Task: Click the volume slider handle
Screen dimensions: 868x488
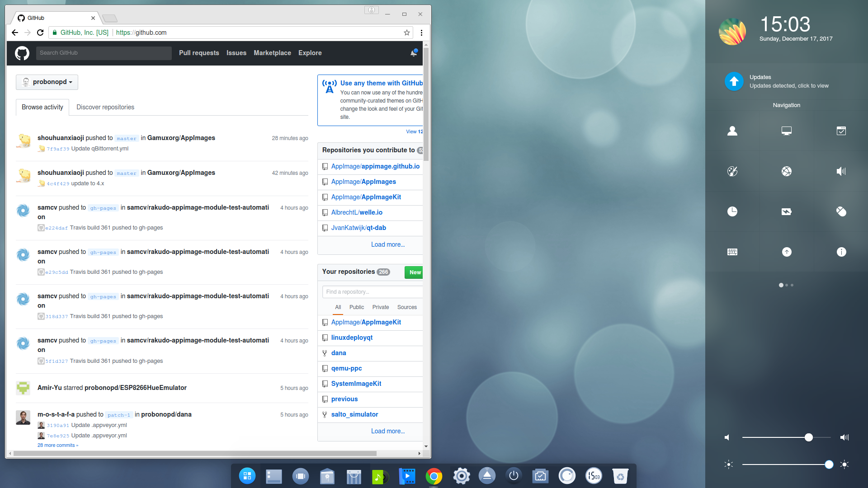Action: [809, 437]
